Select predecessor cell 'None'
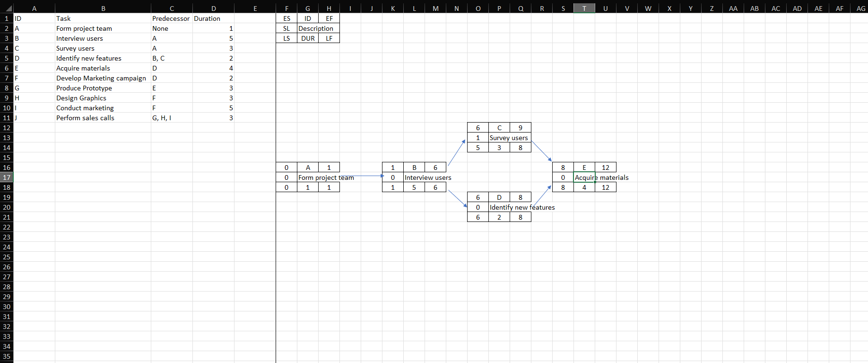868x363 pixels. click(172, 28)
